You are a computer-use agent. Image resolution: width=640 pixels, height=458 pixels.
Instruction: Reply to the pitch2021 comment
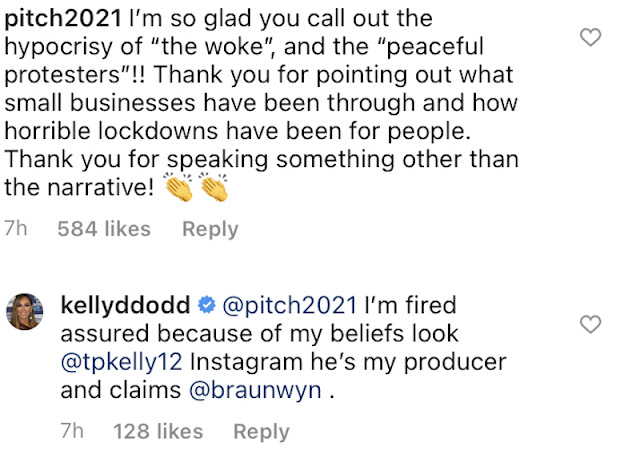pyautogui.click(x=210, y=229)
